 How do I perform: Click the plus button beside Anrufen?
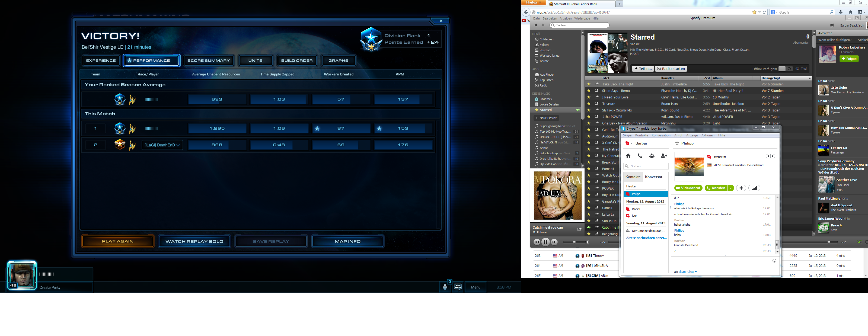(741, 188)
